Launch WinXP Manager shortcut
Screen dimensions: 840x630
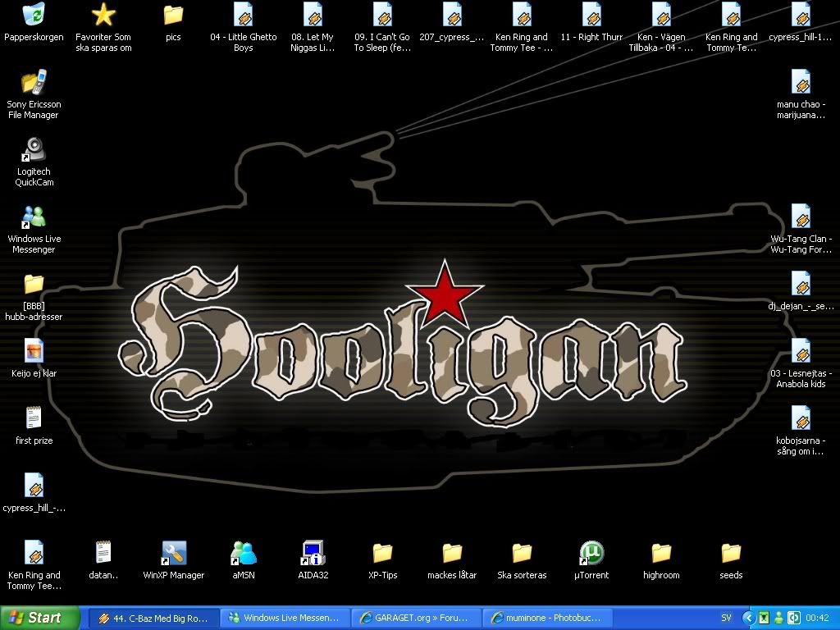173,553
